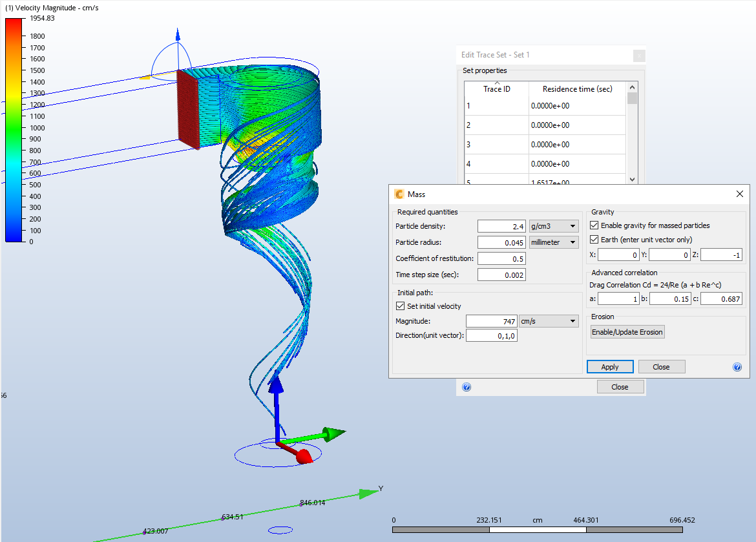
Task: Click Particle density input field
Action: (x=501, y=226)
